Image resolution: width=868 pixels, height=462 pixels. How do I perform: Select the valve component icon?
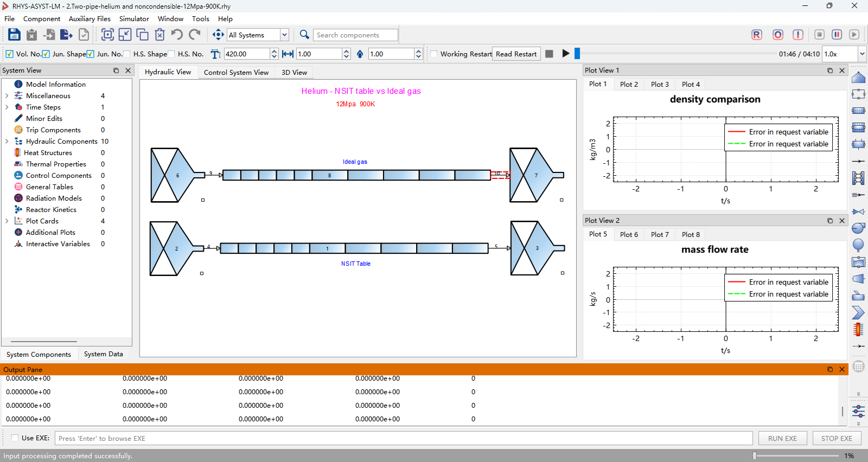[x=858, y=211]
